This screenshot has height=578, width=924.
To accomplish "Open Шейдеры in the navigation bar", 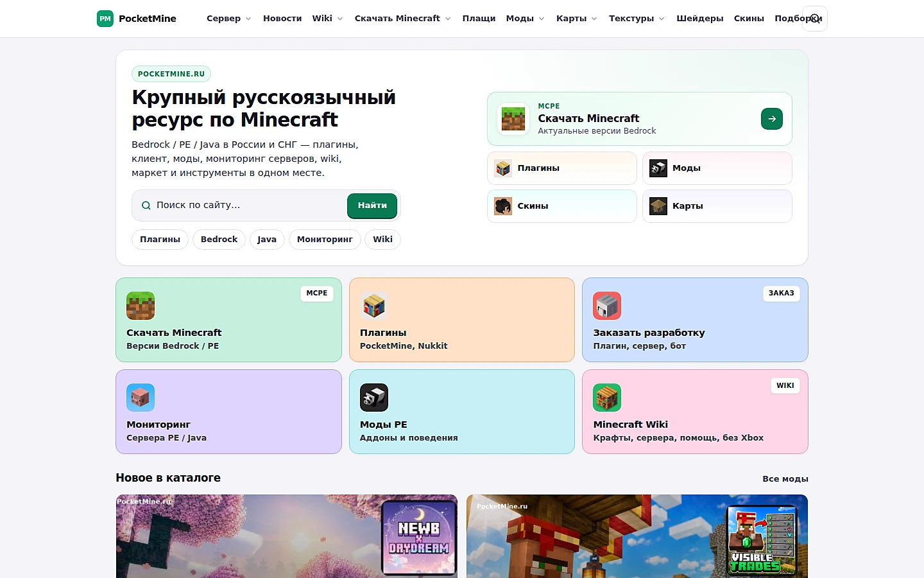I will tap(700, 19).
